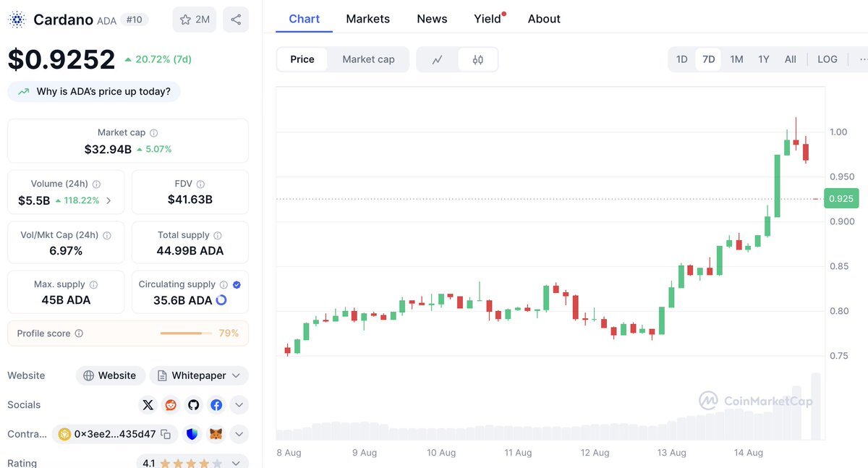Open the GitHub social link
This screenshot has height=468, width=868.
point(193,405)
